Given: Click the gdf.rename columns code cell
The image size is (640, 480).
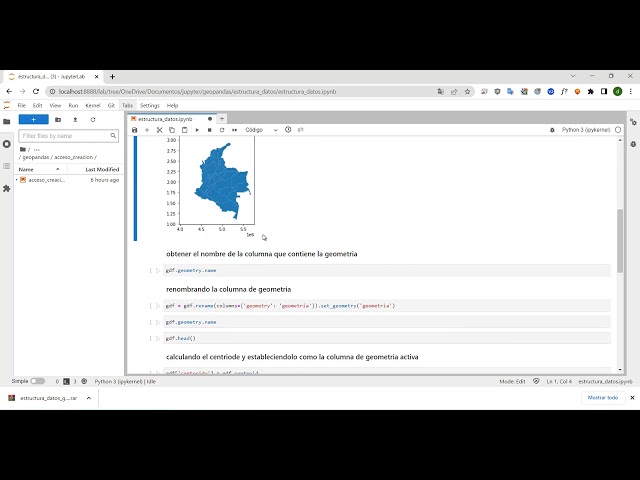Looking at the screenshot, I should click(387, 306).
